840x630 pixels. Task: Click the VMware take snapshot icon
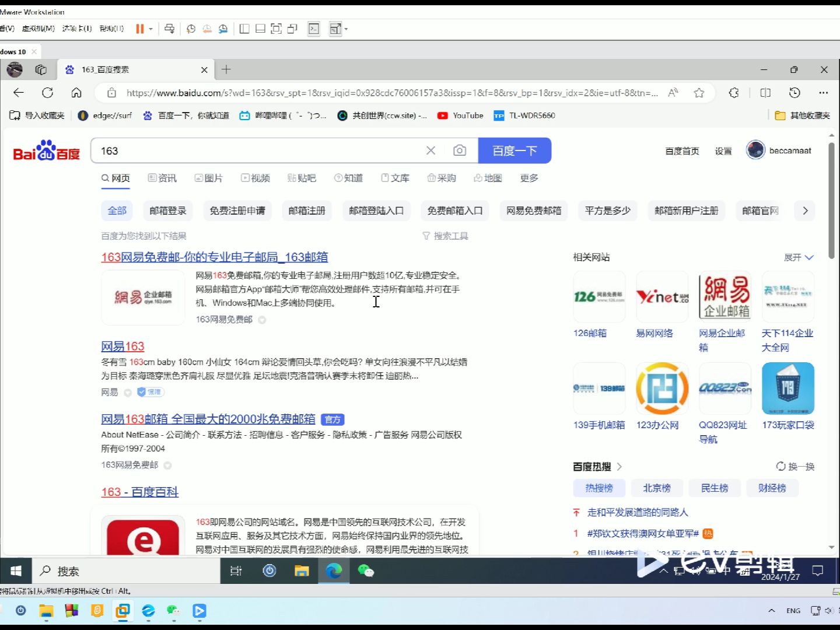coord(191,29)
